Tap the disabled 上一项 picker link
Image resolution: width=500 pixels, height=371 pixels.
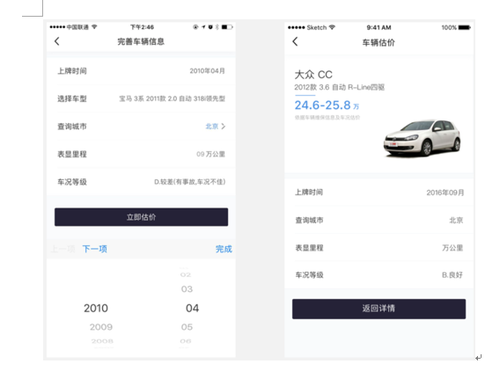63,249
